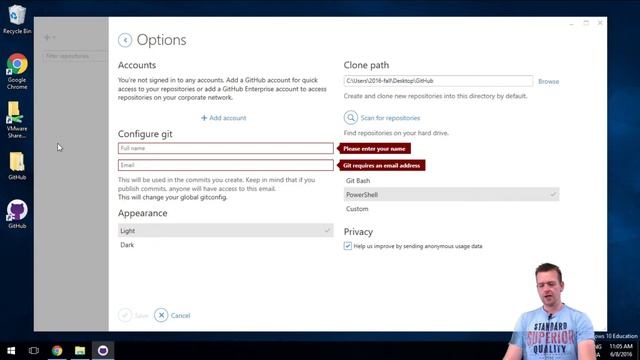Click 'This will change your global gitconfig.' text
Image resolution: width=640 pixels, height=360 pixels.
(173, 197)
